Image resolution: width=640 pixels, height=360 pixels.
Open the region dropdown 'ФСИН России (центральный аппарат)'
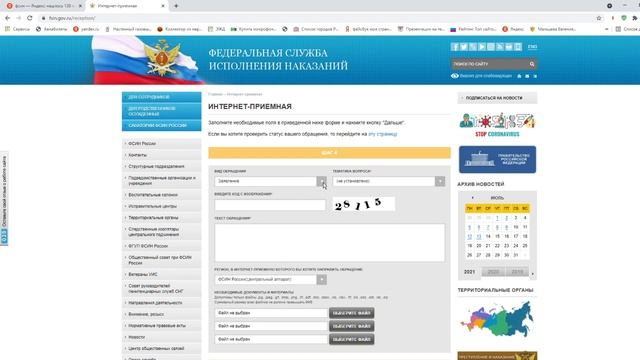[x=271, y=280]
